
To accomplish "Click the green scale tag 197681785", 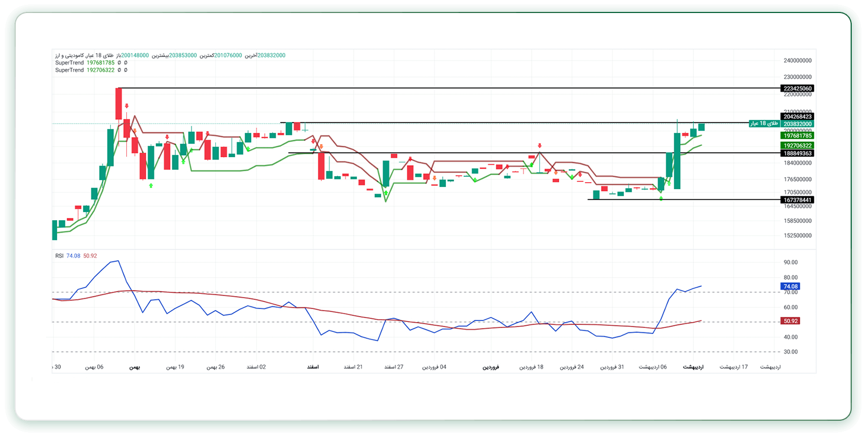I will pyautogui.click(x=797, y=136).
